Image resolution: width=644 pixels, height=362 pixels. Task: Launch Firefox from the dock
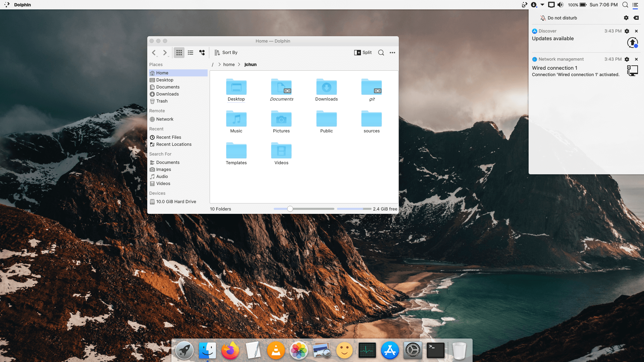230,350
